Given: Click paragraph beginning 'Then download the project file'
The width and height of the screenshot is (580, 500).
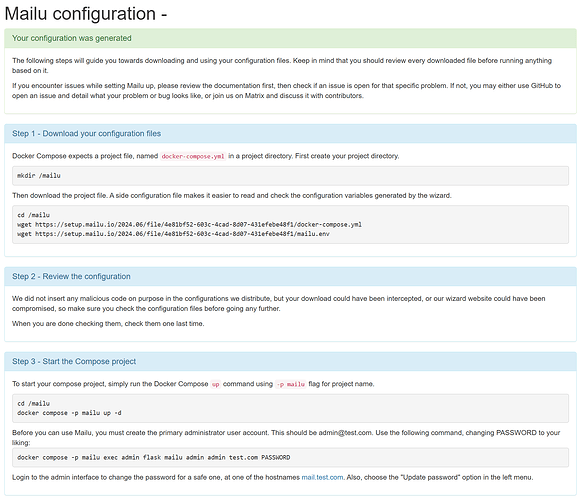Looking at the screenshot, I should click(x=232, y=195).
